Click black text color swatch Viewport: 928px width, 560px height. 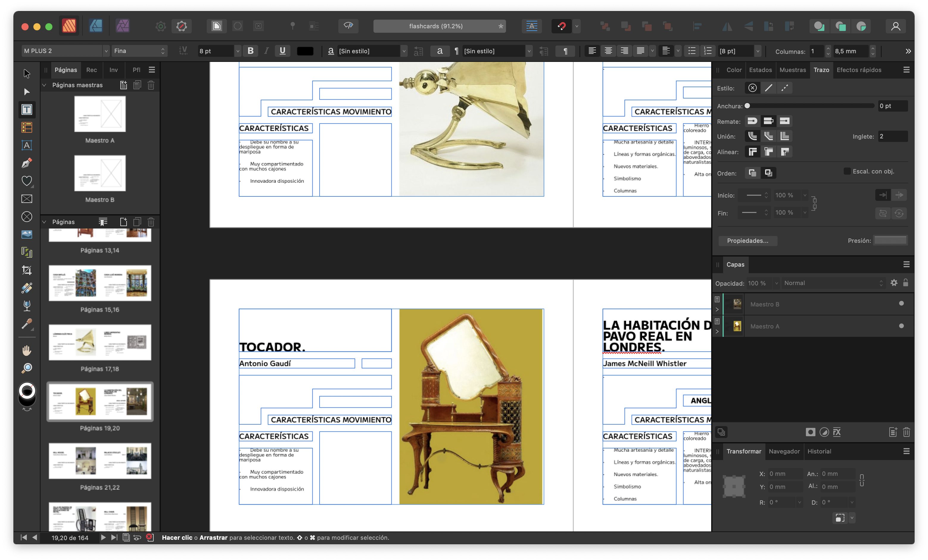(305, 51)
